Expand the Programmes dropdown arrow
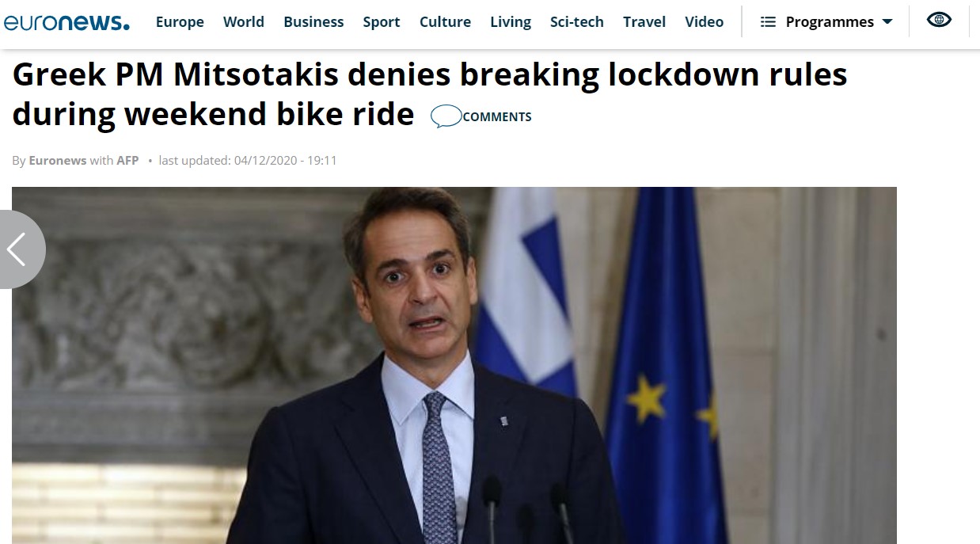 [887, 22]
